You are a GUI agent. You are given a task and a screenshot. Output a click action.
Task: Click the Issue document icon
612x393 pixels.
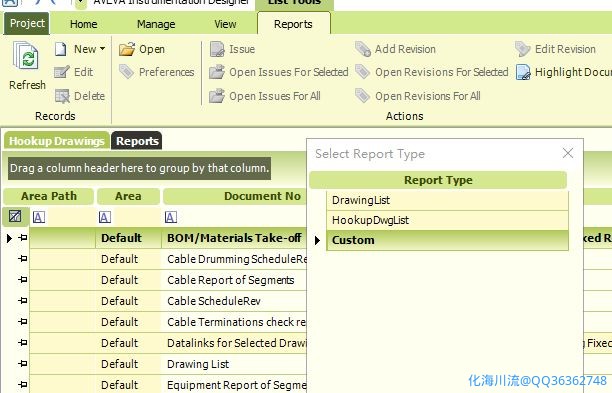pyautogui.click(x=217, y=49)
